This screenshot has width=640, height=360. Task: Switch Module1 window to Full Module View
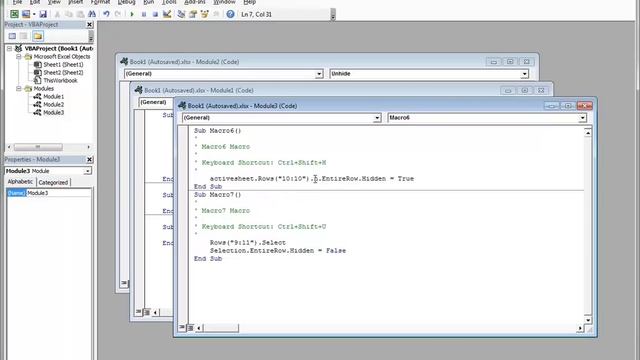point(147,312)
